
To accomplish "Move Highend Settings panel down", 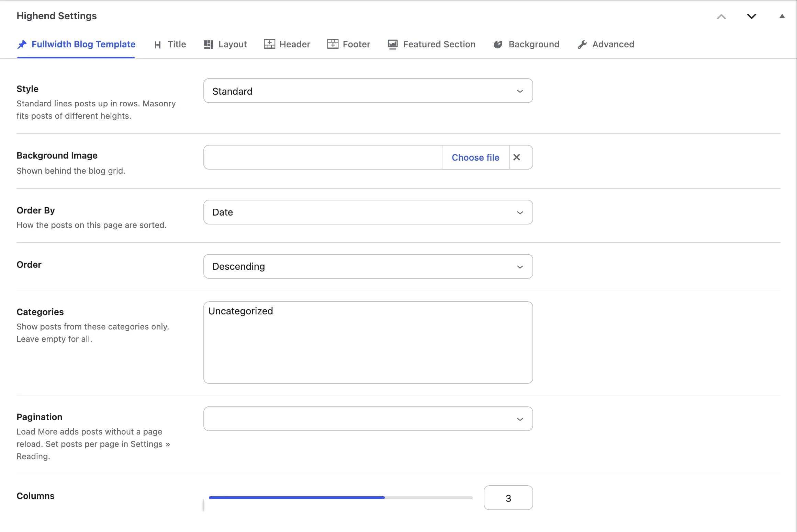I will coord(752,16).
